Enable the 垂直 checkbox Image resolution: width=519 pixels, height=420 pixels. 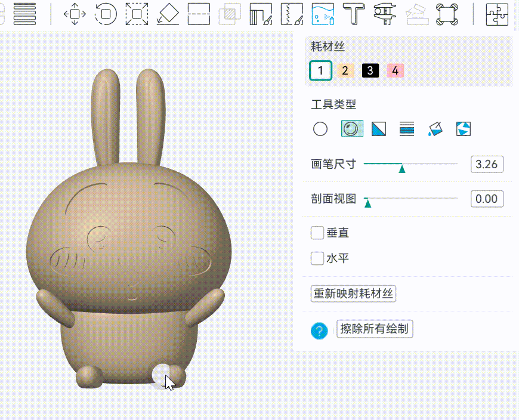[317, 233]
